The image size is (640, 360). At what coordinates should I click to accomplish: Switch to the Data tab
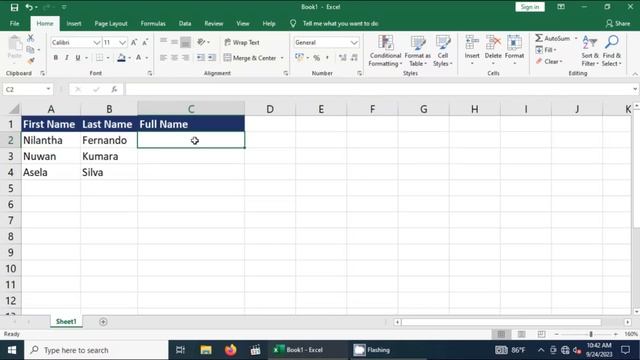pyautogui.click(x=185, y=24)
